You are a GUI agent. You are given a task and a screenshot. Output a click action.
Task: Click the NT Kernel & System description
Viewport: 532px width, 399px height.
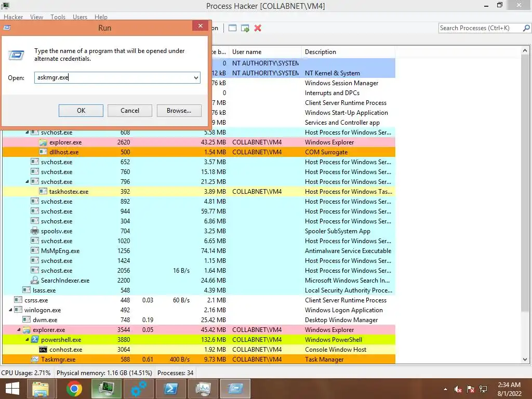pos(332,73)
